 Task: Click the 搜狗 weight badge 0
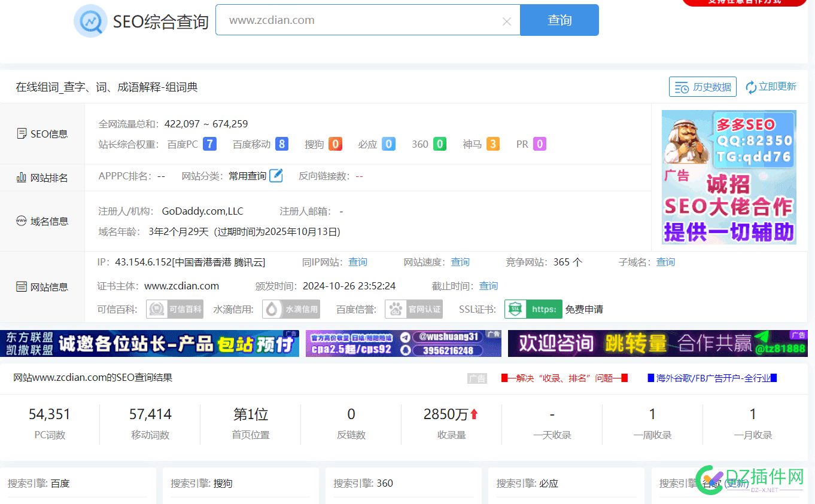point(335,144)
